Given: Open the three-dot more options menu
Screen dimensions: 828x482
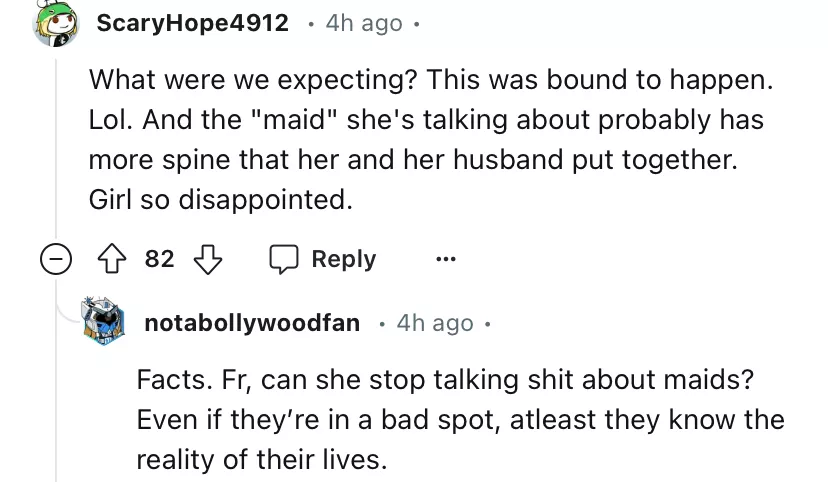Looking at the screenshot, I should (443, 259).
